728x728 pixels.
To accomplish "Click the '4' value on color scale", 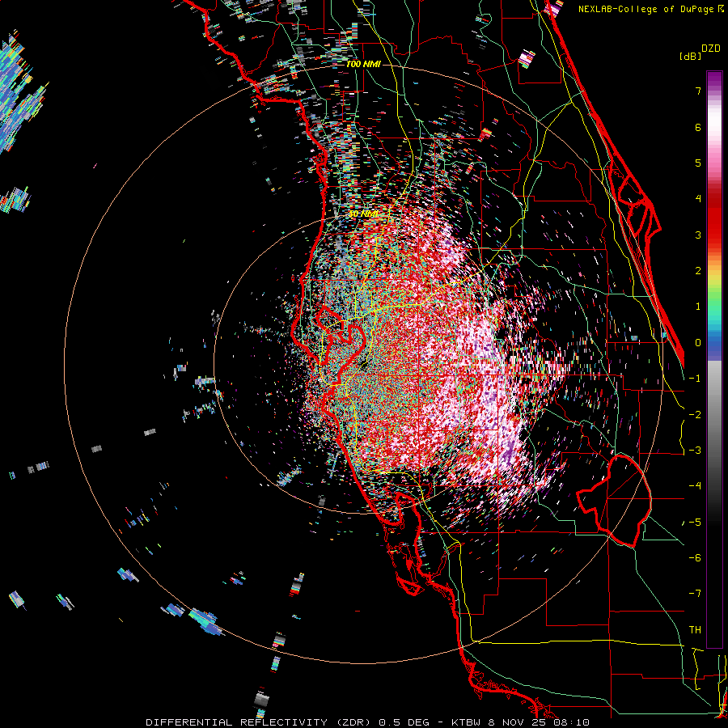I will click(x=698, y=199).
